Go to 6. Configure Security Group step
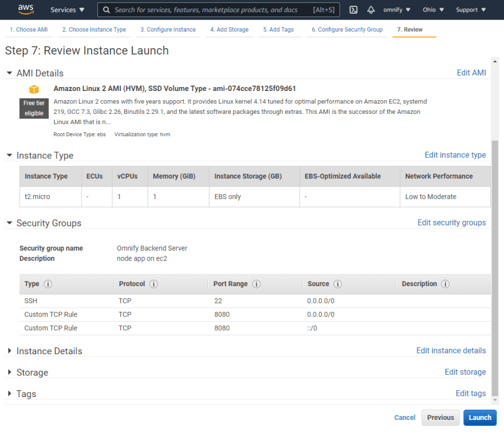 click(347, 30)
